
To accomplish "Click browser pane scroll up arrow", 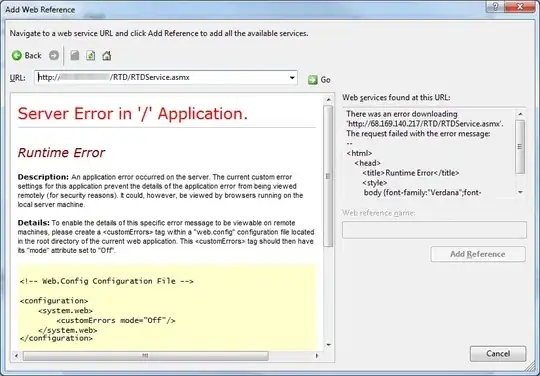I will pos(329,100).
